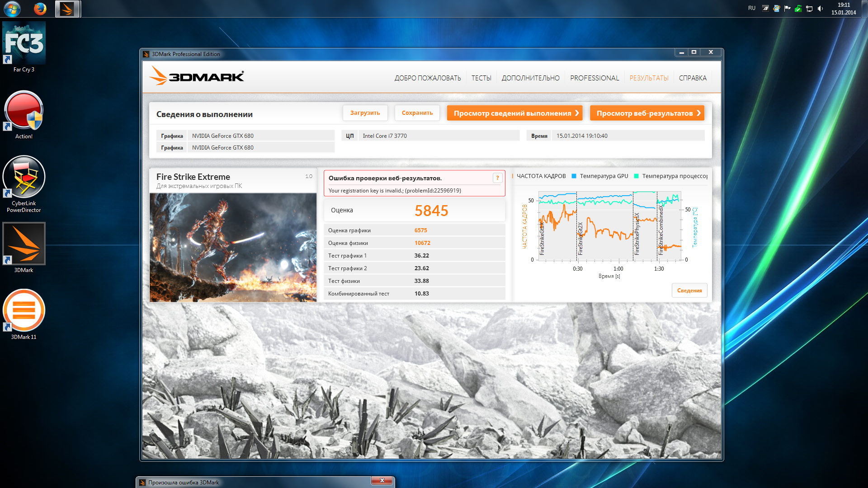The height and width of the screenshot is (488, 868).
Task: Open the ДОПОЛНИТЕЛЬНО tab
Action: pyautogui.click(x=530, y=78)
